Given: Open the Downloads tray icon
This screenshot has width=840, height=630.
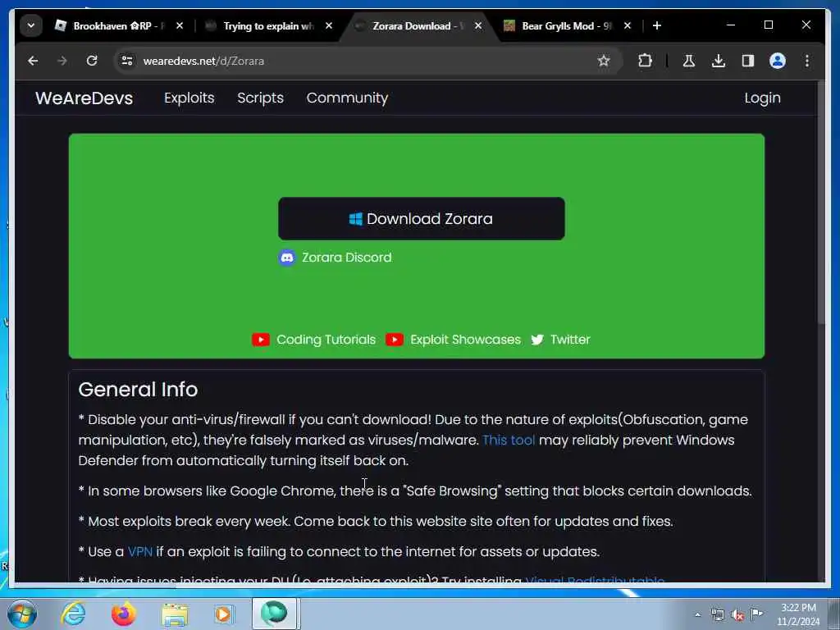Looking at the screenshot, I should click(x=719, y=61).
